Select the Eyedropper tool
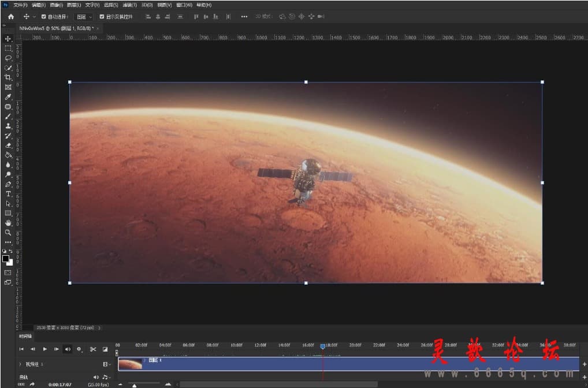 click(8, 97)
